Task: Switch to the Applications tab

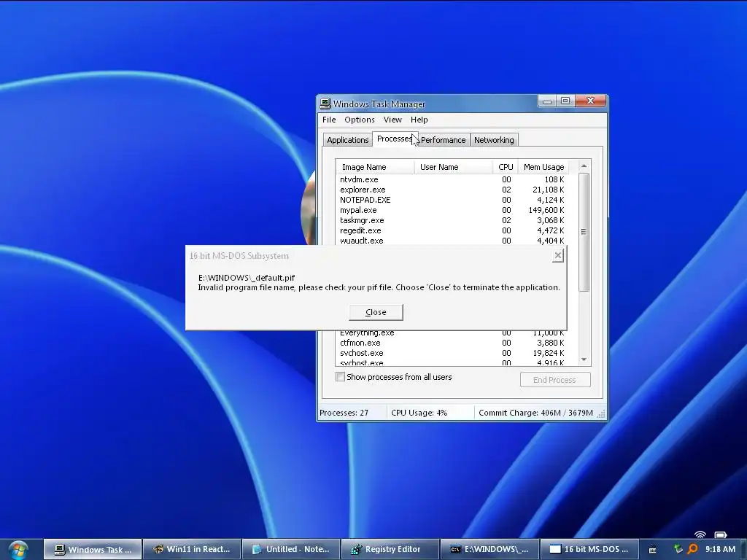Action: click(x=347, y=140)
